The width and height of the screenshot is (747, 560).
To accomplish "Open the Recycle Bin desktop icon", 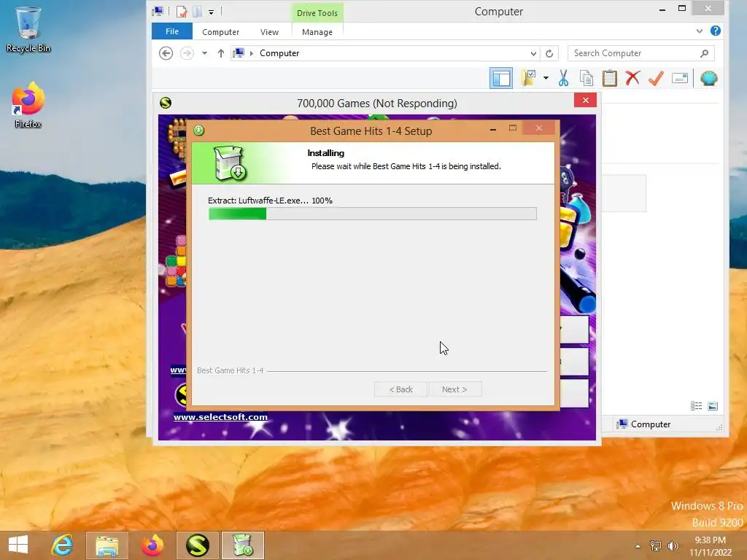I will click(x=28, y=29).
